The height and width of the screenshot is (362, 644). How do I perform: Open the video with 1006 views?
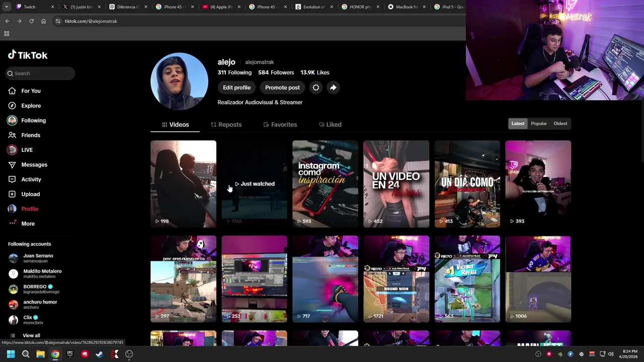coord(538,279)
